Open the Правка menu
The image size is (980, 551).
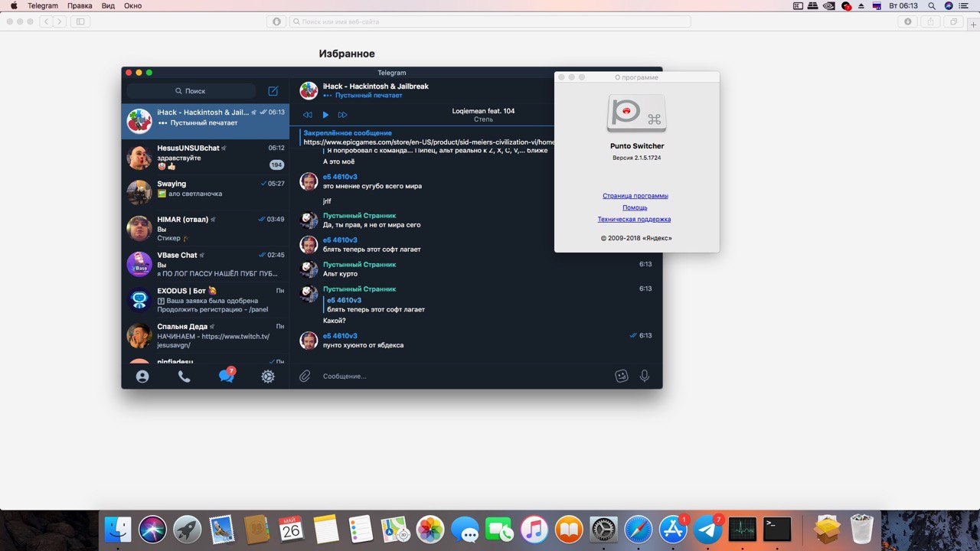80,5
